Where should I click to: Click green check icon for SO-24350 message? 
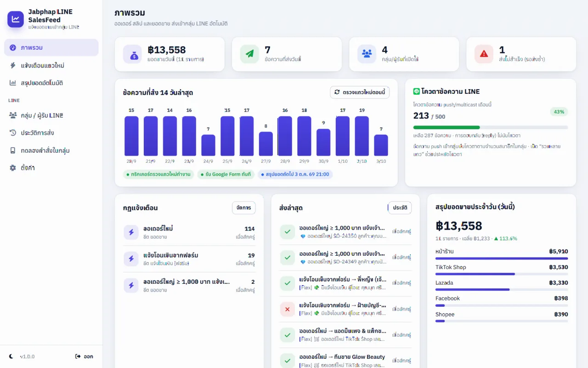click(x=288, y=232)
